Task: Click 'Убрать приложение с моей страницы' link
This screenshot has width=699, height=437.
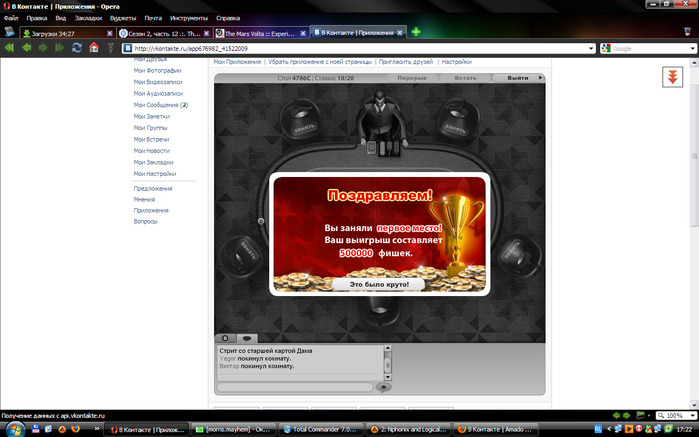Action: coord(320,62)
